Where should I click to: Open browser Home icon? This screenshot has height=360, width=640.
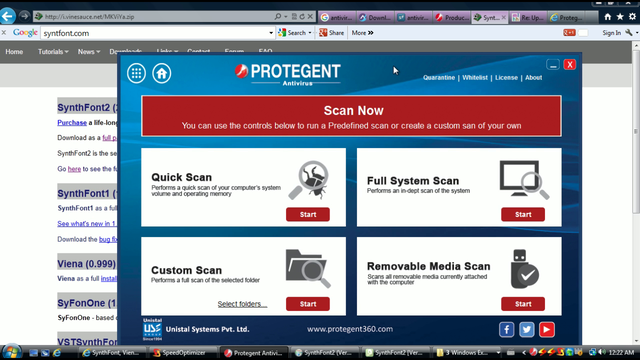[x=608, y=17]
